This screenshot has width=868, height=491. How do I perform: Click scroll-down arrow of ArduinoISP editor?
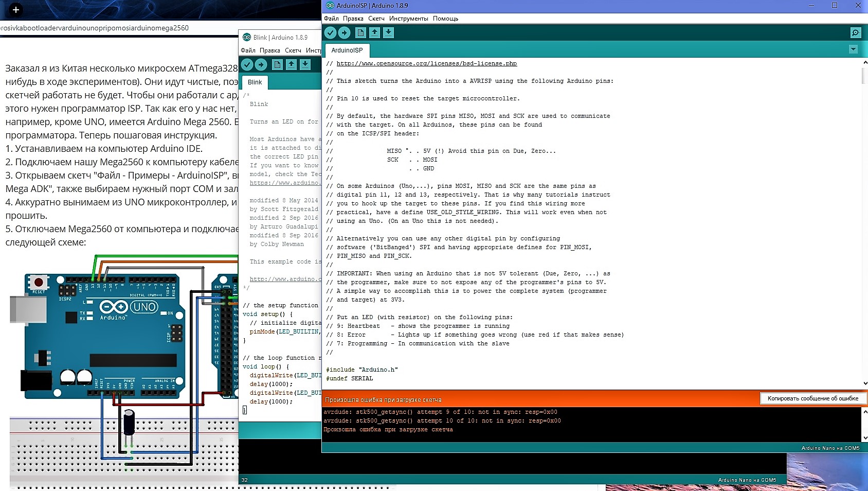pos(865,383)
